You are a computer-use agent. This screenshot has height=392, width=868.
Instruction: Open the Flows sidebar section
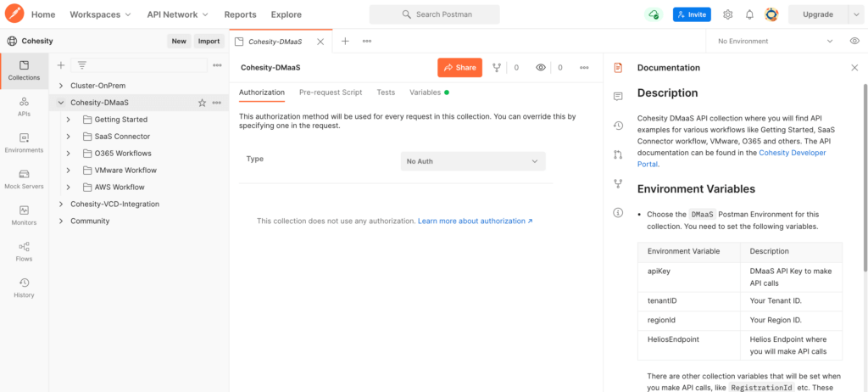(x=24, y=251)
